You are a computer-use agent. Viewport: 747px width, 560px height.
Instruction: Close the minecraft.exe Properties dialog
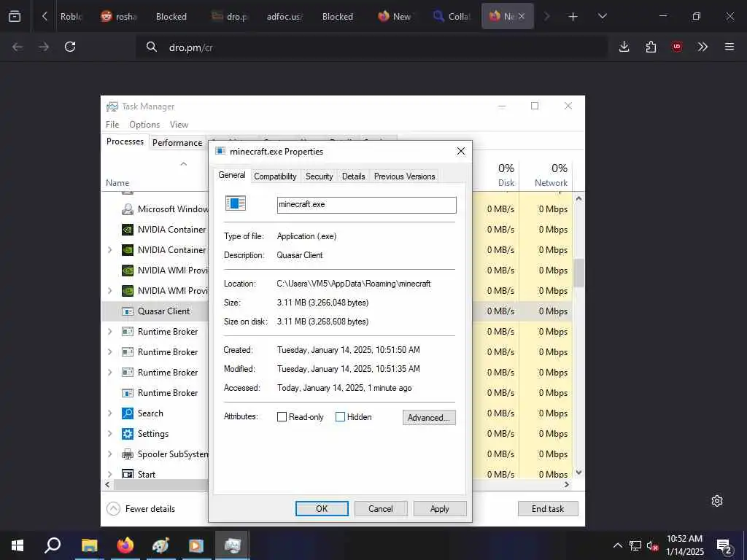461,151
